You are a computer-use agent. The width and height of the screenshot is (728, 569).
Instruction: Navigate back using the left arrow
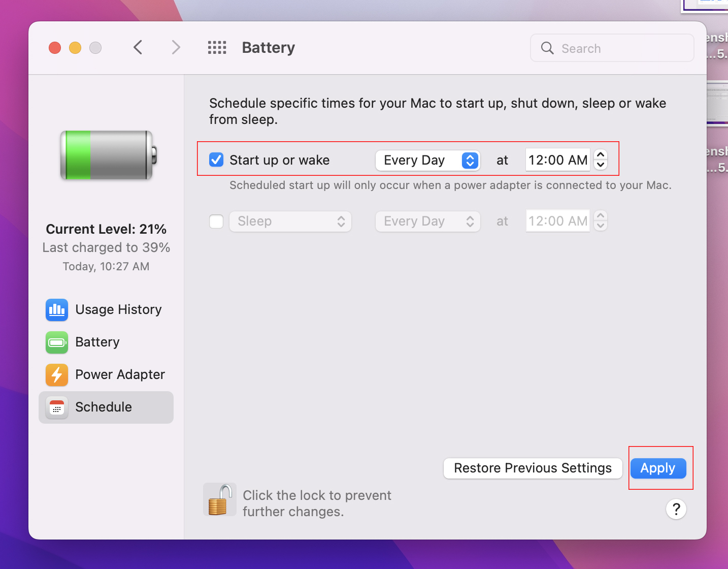[x=138, y=47]
